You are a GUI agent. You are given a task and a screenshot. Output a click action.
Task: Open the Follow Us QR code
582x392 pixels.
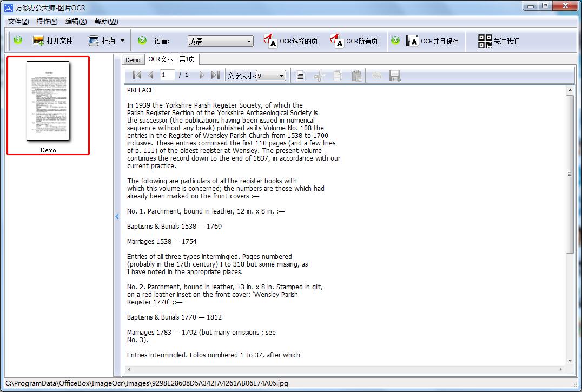[499, 41]
